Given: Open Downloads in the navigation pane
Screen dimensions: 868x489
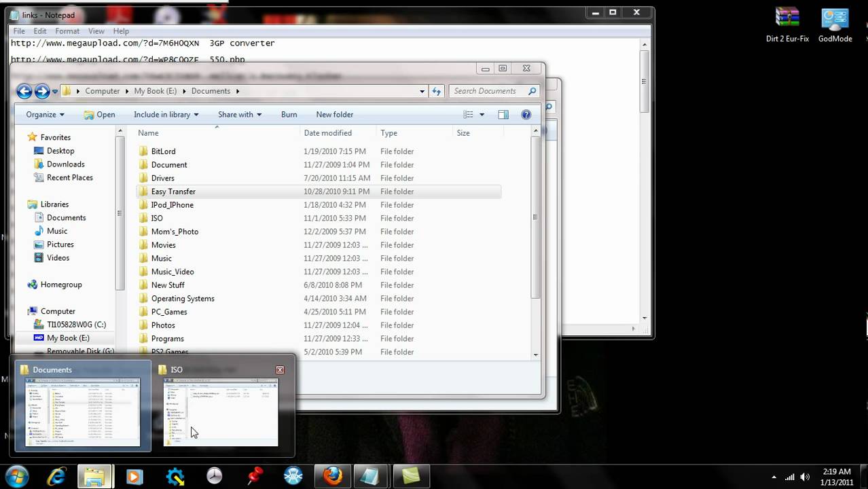Looking at the screenshot, I should (x=65, y=164).
